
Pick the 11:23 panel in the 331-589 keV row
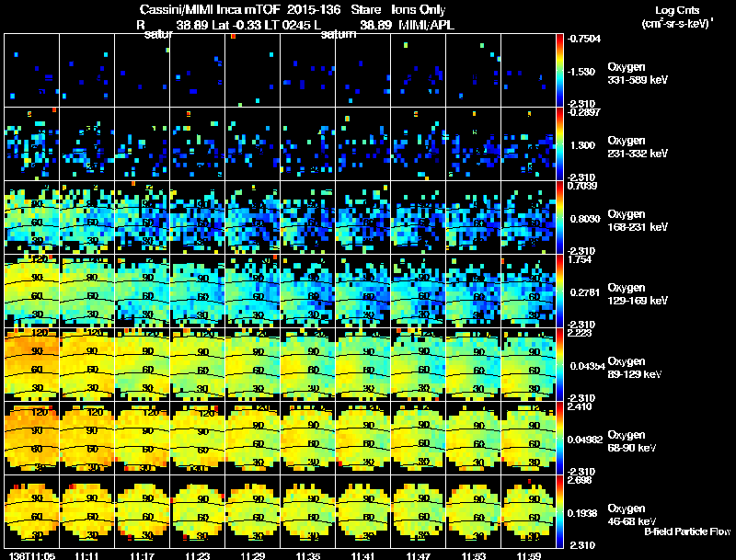197,70
